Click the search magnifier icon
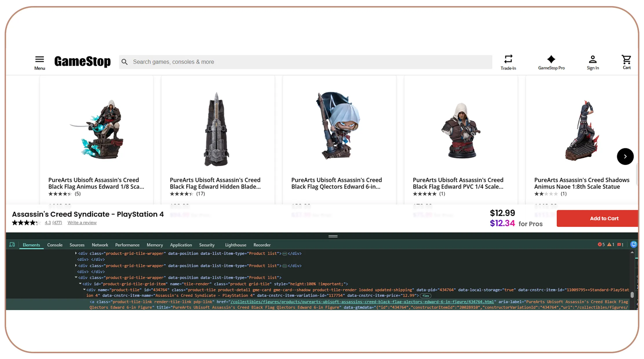 tap(125, 62)
